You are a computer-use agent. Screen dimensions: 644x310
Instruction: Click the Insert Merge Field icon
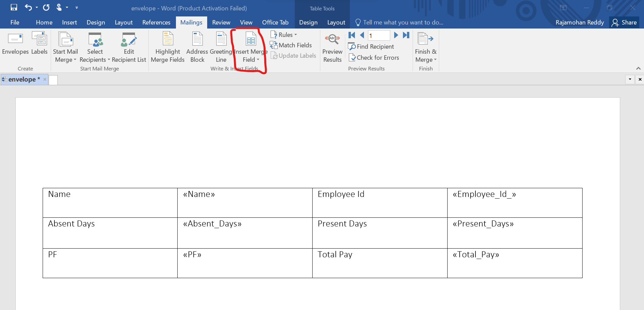[x=251, y=39]
